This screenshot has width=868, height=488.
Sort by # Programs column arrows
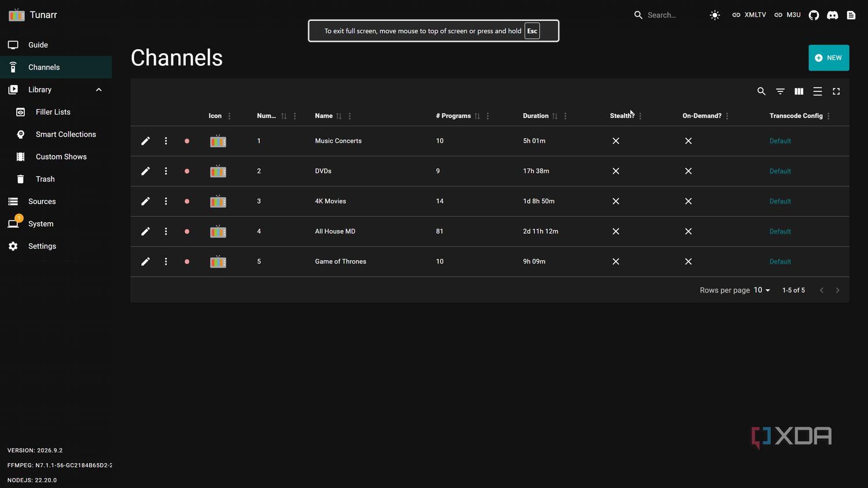click(x=477, y=116)
